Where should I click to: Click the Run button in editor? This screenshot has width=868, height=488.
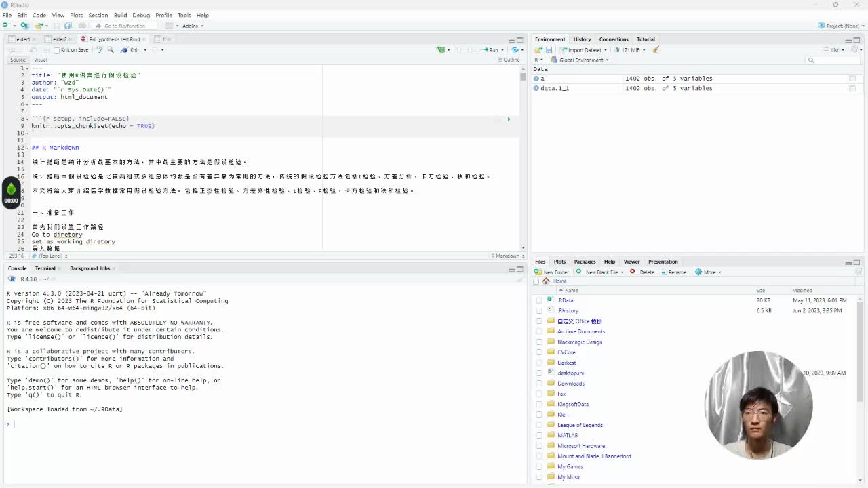(490, 49)
